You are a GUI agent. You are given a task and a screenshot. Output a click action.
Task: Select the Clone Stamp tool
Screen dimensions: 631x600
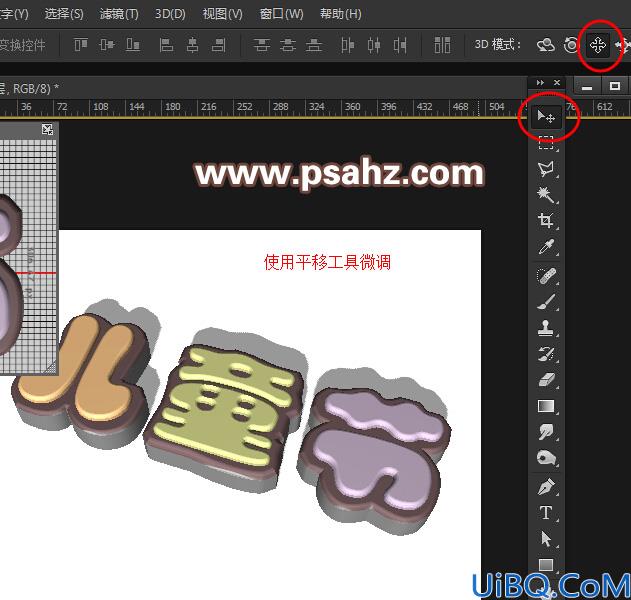546,328
